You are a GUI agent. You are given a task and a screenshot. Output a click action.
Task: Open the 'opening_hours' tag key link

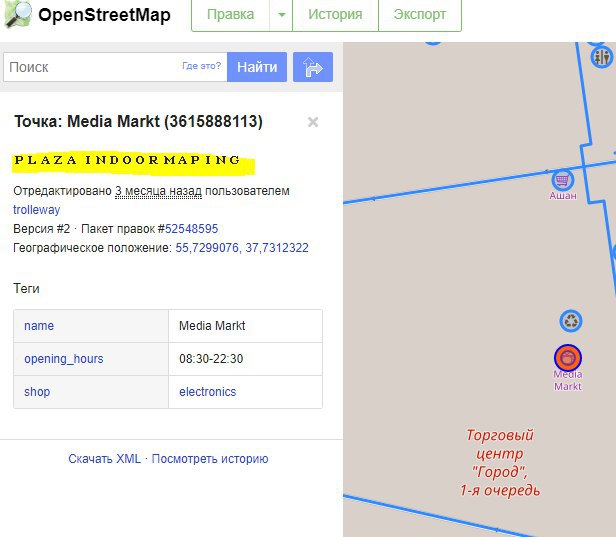64,359
